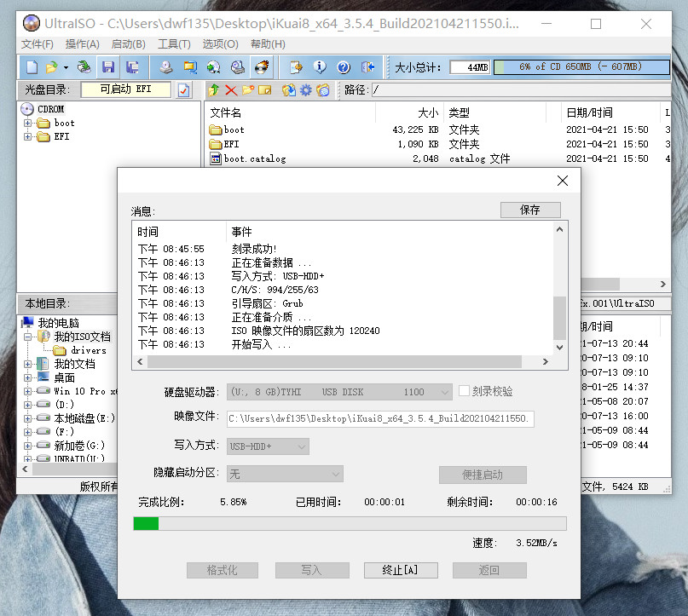Open the 选项(O) menu
Screen dimensions: 688x616
(220, 44)
